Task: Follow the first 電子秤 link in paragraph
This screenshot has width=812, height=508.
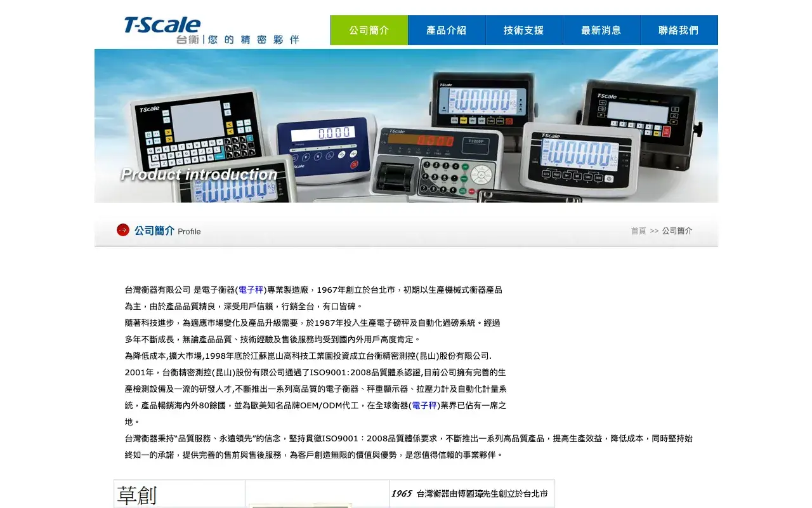Action: pos(251,290)
